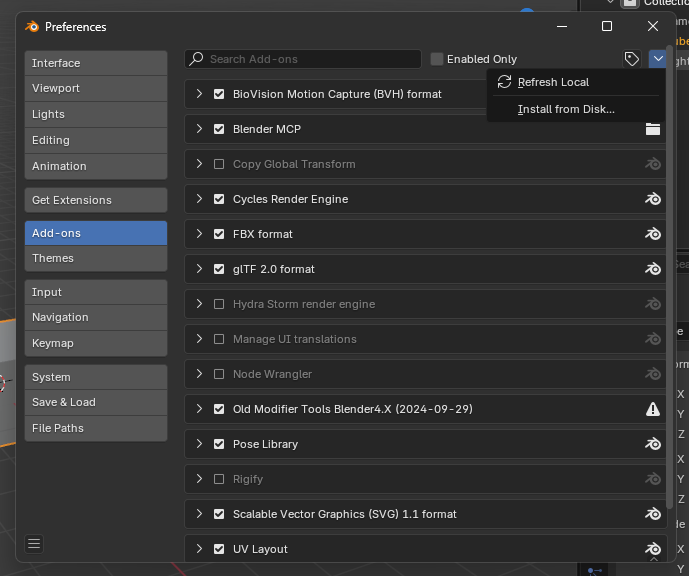The image size is (689, 576).
Task: Open the System preferences section
Action: tap(96, 377)
